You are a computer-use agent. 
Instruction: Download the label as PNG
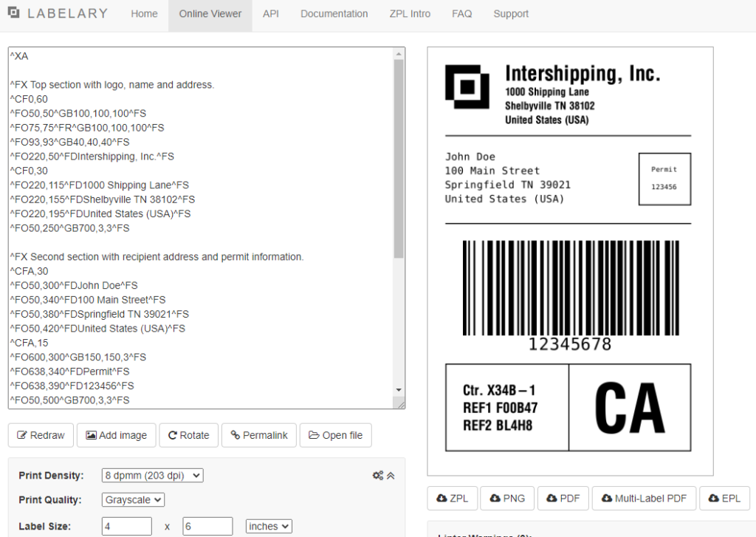tap(506, 499)
